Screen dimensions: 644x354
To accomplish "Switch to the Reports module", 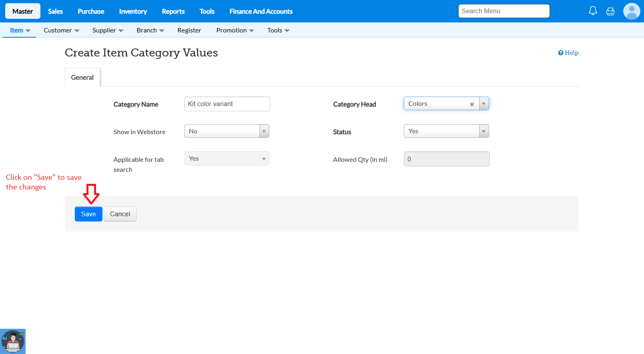I will [x=173, y=11].
